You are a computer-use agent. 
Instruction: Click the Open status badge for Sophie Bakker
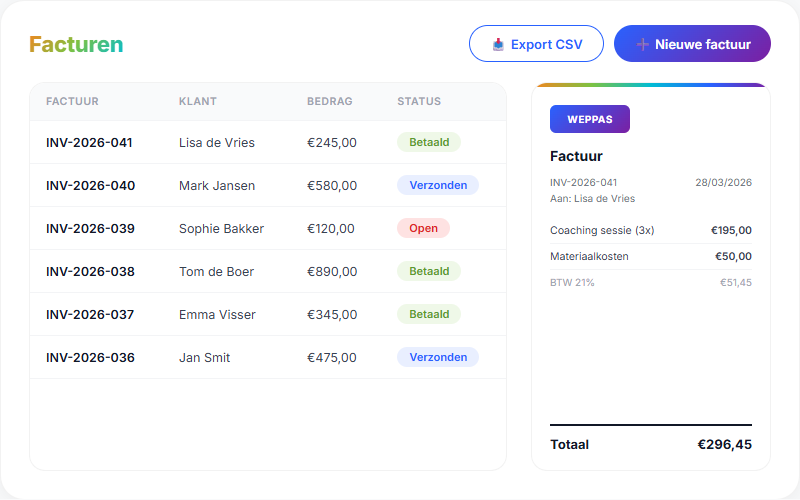click(x=423, y=228)
